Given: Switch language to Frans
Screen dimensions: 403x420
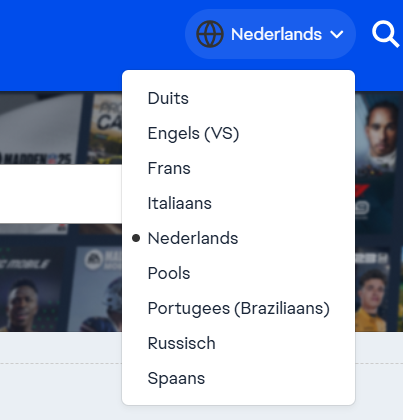Looking at the screenshot, I should click(x=169, y=168).
